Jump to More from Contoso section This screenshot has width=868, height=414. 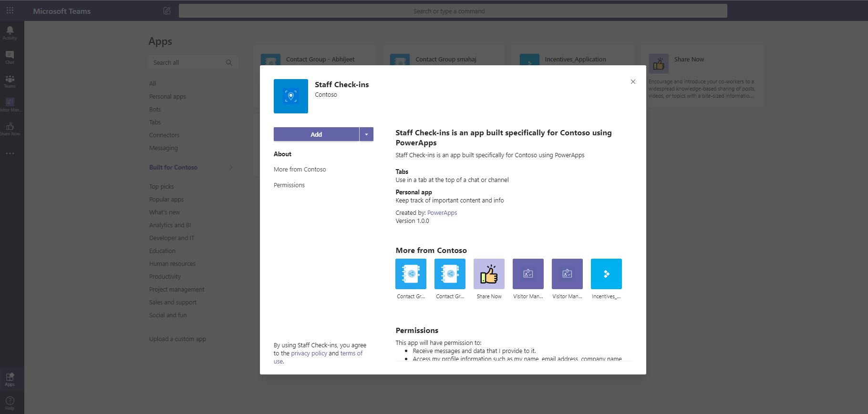pyautogui.click(x=300, y=169)
